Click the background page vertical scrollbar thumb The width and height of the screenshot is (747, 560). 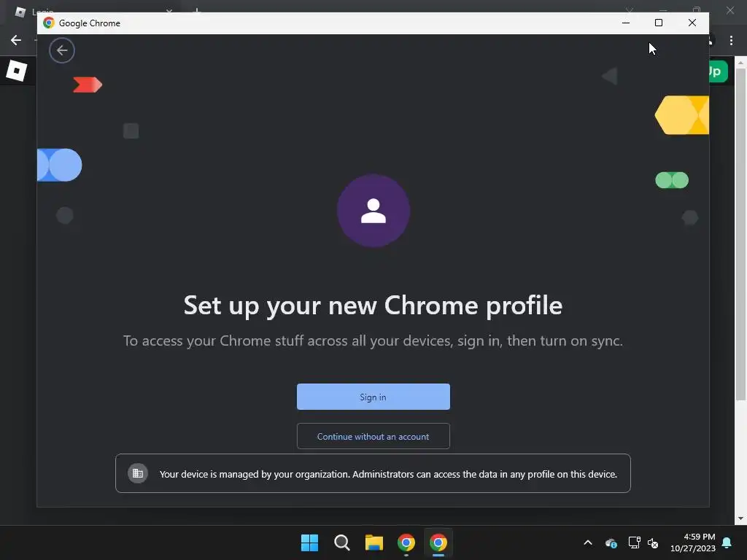pos(741,234)
